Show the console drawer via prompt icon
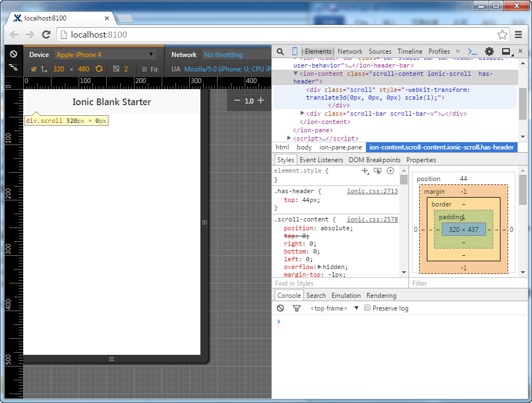 point(472,51)
